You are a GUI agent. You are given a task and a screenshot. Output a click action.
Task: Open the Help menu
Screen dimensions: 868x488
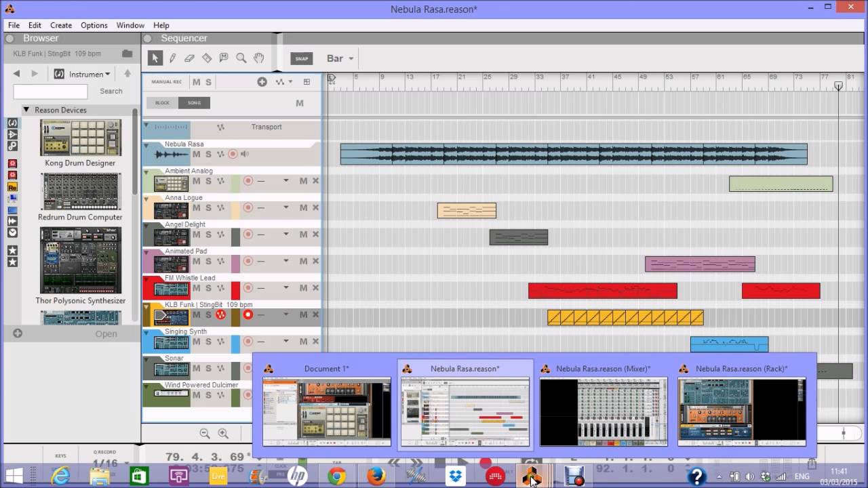pyautogui.click(x=161, y=25)
